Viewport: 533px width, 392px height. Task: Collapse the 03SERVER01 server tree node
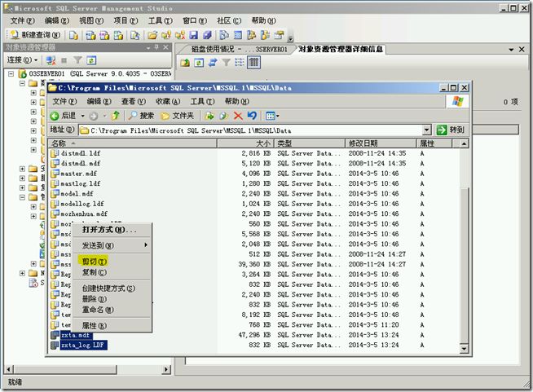[x=11, y=73]
